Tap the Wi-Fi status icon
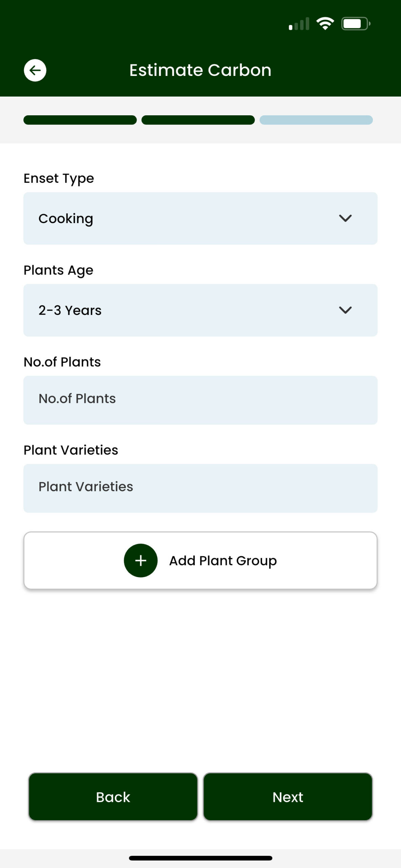 pyautogui.click(x=325, y=23)
